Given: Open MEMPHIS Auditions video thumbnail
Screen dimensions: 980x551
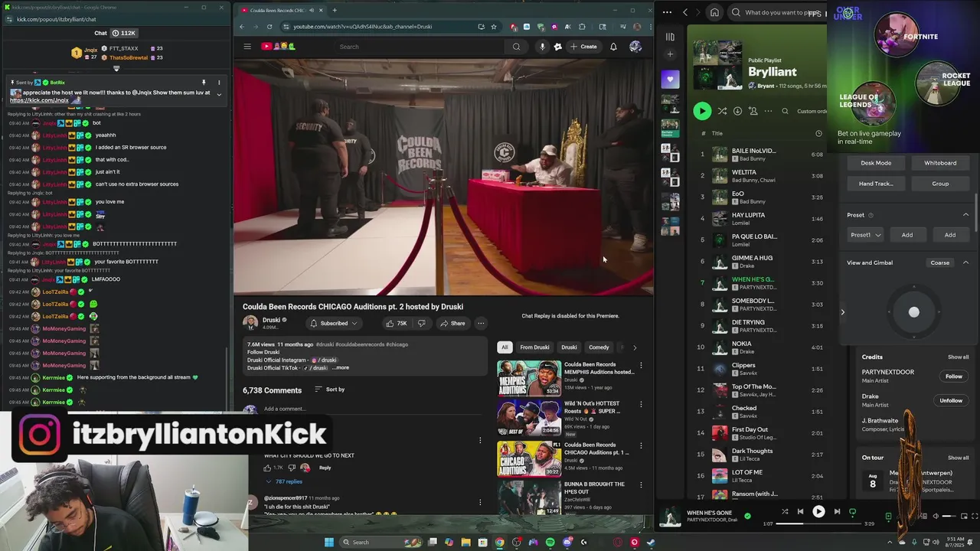Looking at the screenshot, I should [529, 378].
